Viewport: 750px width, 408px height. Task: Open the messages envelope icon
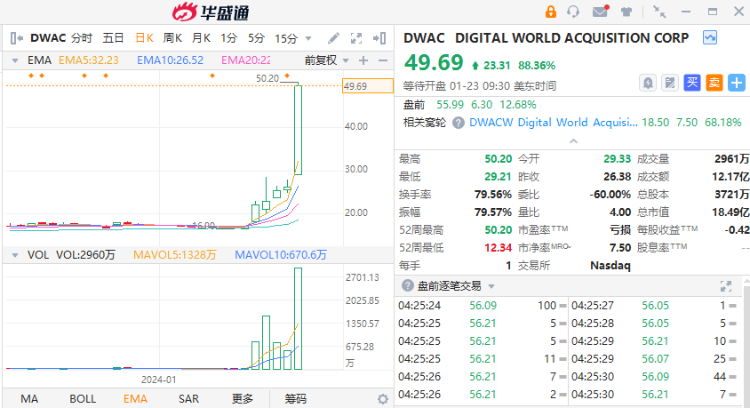click(x=600, y=11)
